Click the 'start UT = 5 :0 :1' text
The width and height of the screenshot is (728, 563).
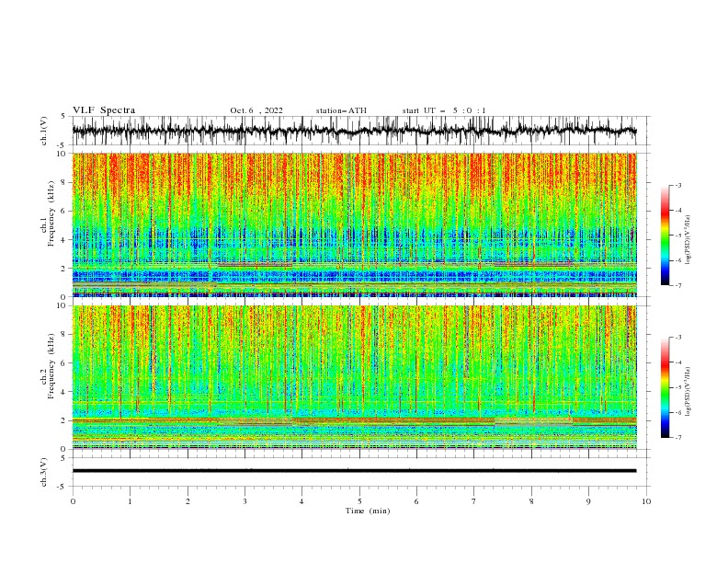tap(444, 110)
